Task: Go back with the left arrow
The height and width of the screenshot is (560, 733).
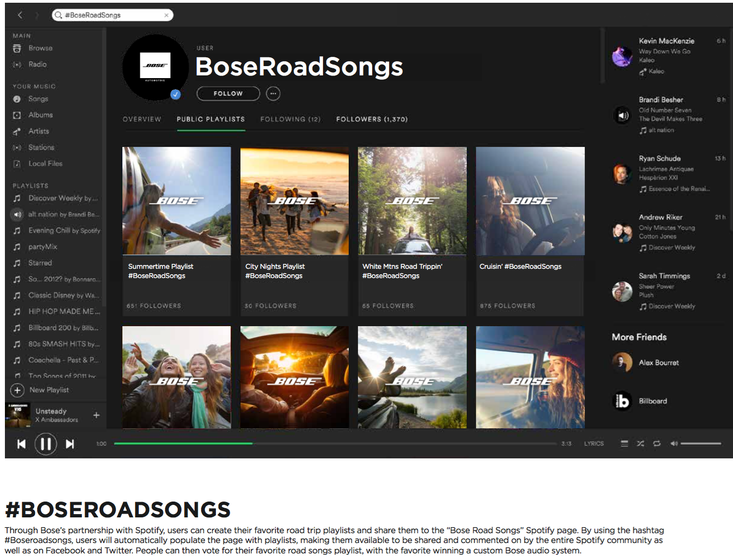Action: click(20, 15)
